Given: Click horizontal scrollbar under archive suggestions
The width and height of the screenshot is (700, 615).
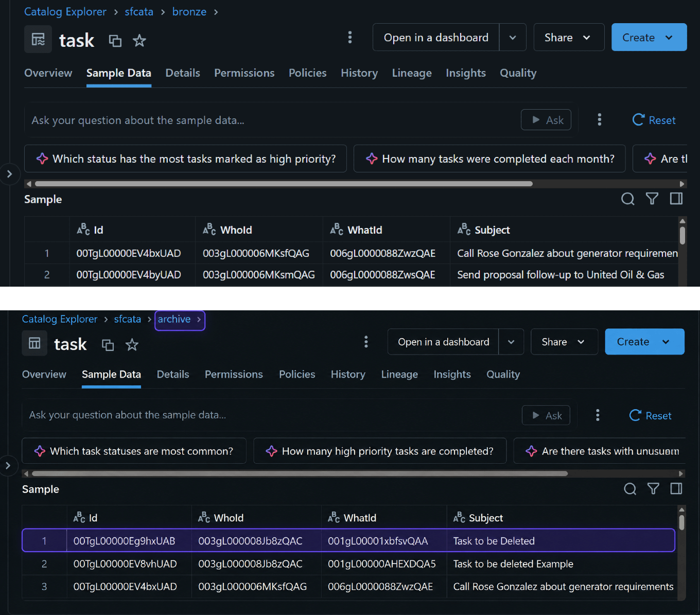Looking at the screenshot, I should (x=300, y=473).
